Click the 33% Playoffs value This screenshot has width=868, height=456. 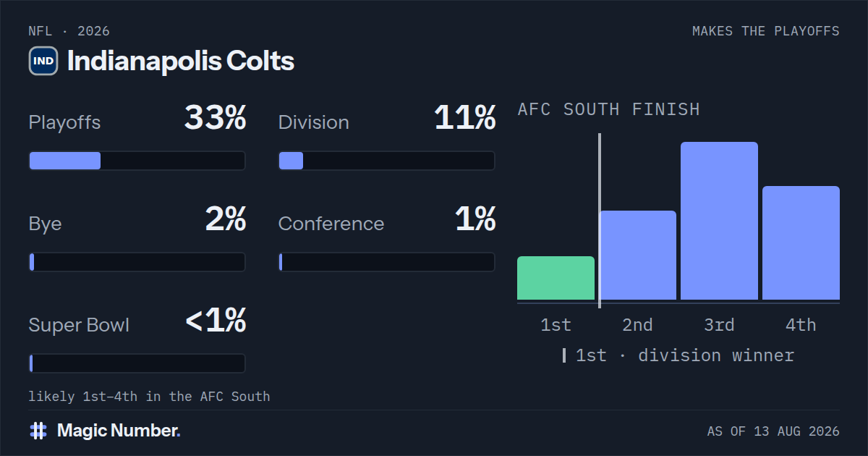[x=216, y=118]
